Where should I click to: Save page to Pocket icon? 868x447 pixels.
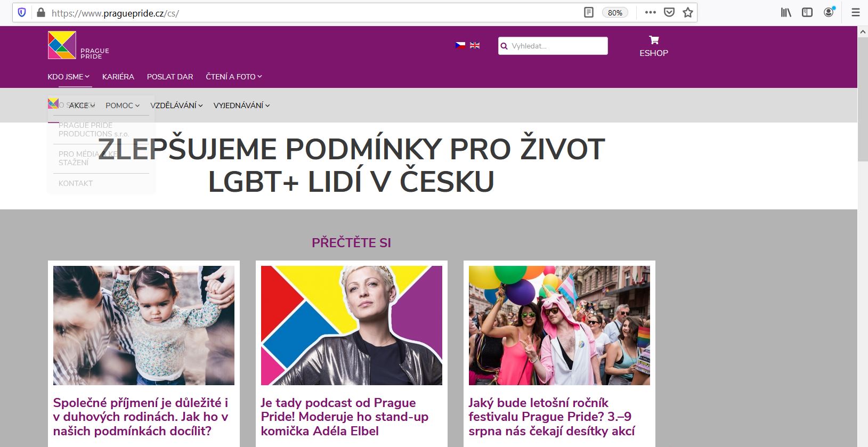[x=669, y=13]
